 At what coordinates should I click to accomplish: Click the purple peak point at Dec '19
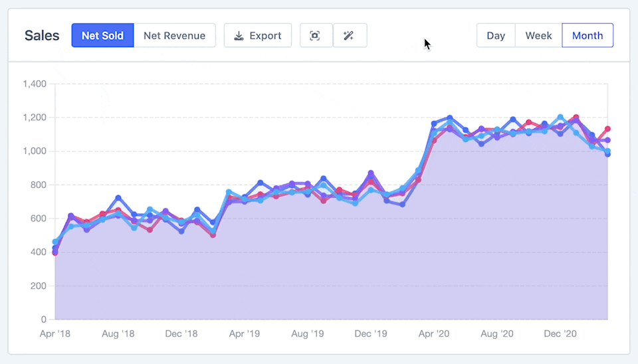click(x=371, y=173)
